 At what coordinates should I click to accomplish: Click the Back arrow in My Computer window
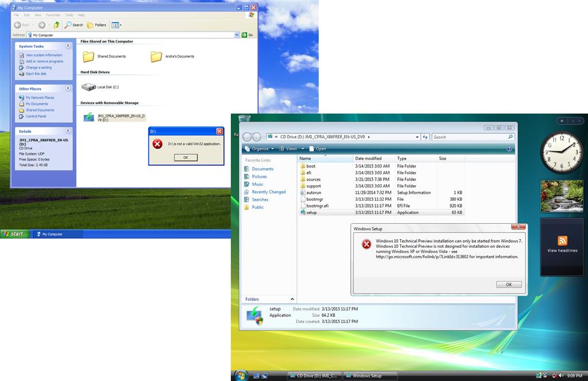point(18,25)
